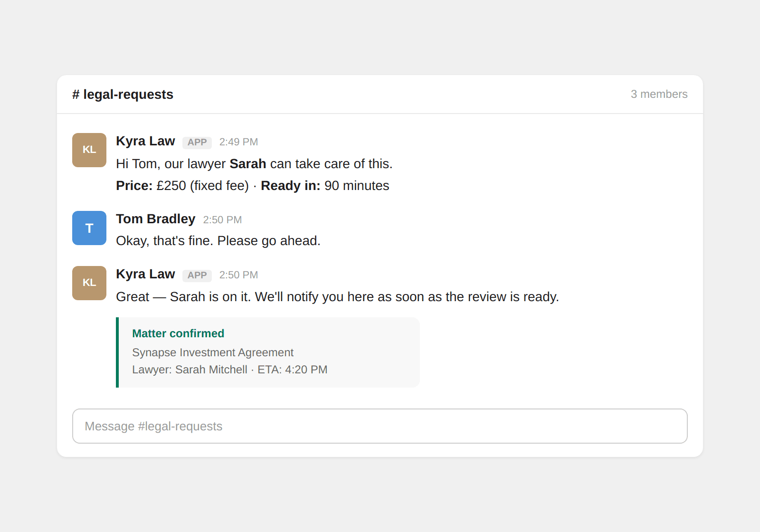Open Kyra Law's profile from the first message name

tap(145, 141)
